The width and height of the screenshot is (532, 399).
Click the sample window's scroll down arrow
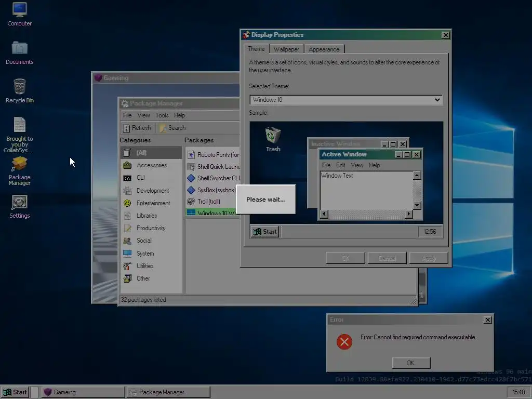(417, 205)
